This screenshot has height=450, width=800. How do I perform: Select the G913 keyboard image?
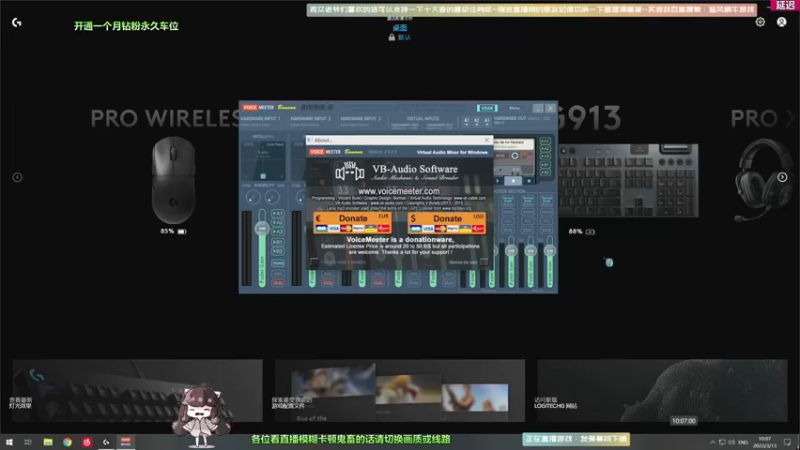coord(629,180)
